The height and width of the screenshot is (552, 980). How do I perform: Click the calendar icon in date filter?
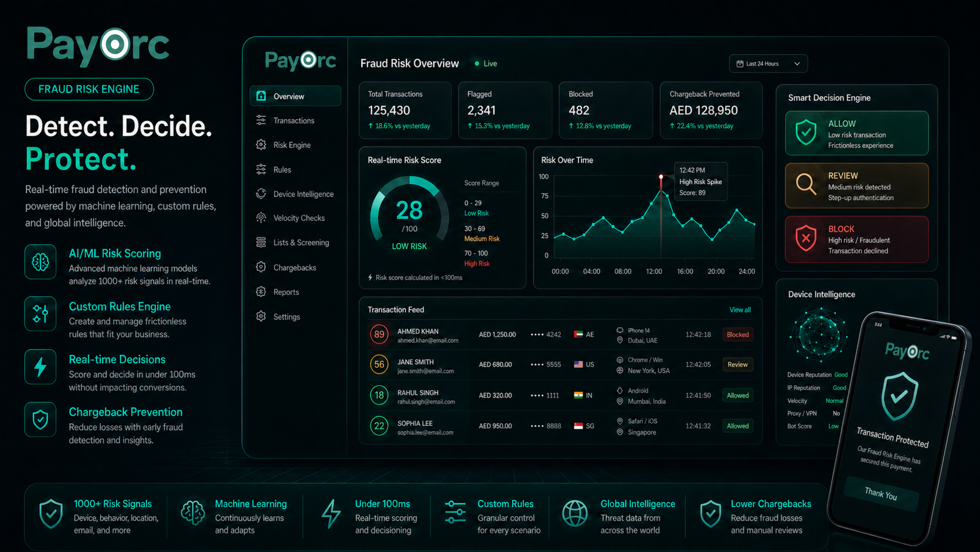click(x=740, y=63)
